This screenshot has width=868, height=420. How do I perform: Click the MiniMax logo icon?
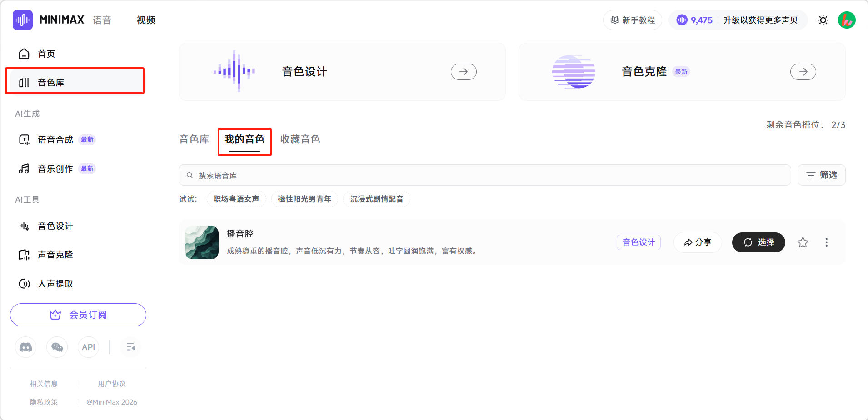23,20
